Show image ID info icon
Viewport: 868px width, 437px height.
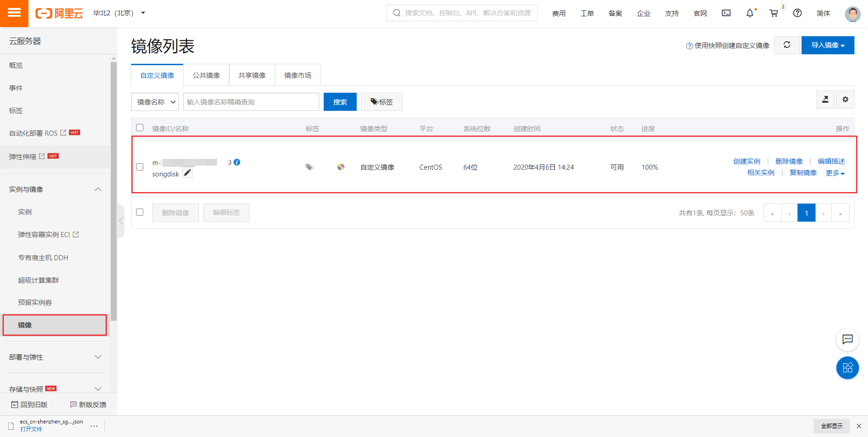click(x=237, y=162)
